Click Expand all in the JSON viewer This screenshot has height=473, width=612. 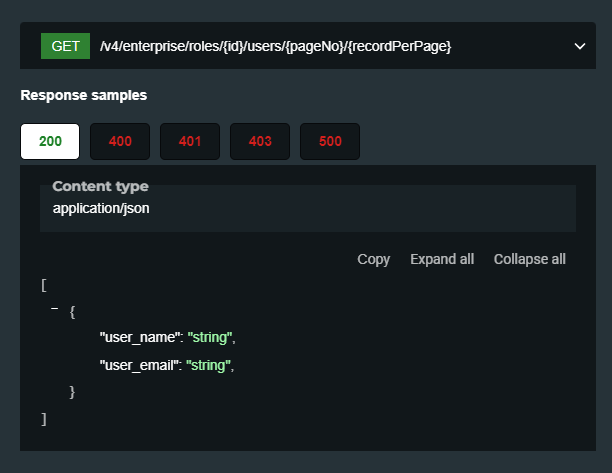tap(442, 259)
